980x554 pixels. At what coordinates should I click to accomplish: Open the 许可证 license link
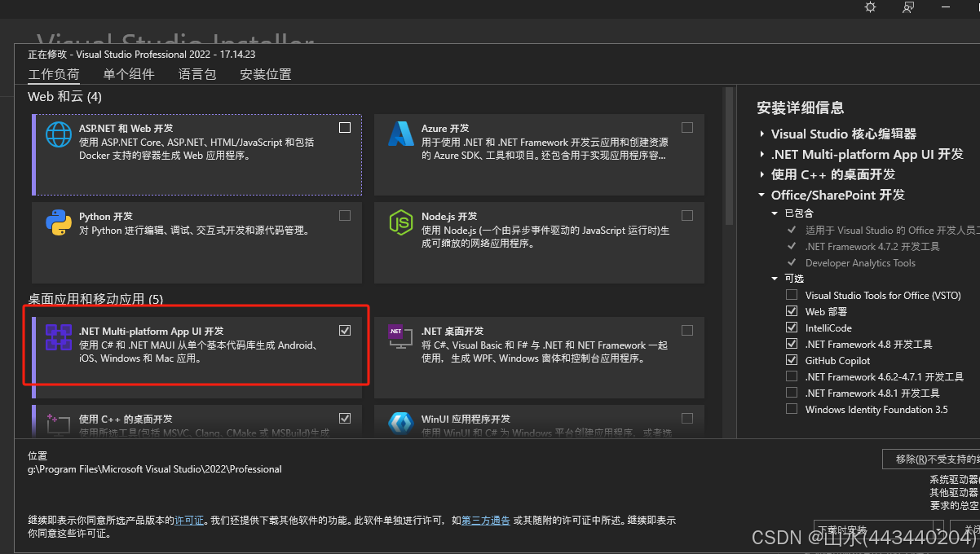(x=189, y=520)
